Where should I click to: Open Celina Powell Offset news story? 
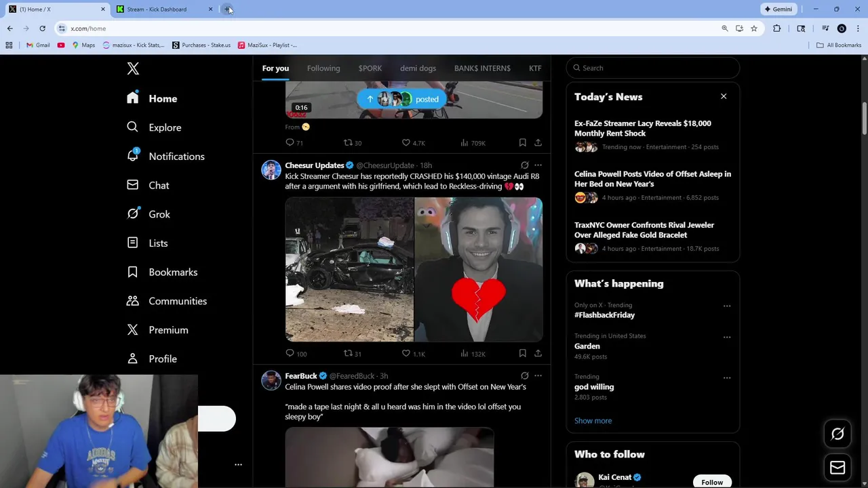(652, 186)
